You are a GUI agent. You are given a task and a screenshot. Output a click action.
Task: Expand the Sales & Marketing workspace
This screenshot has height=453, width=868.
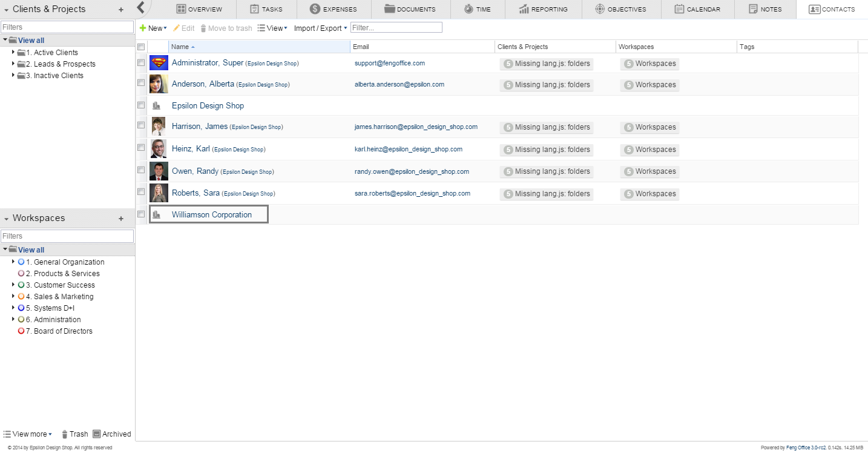(13, 297)
